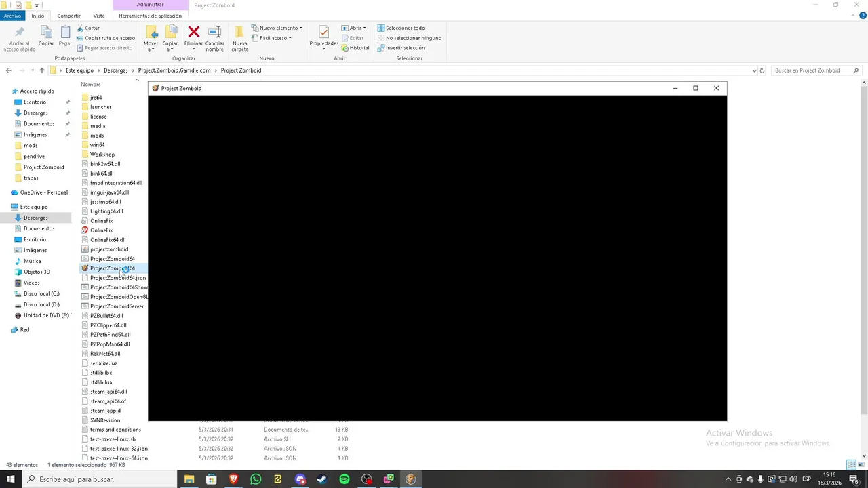The image size is (868, 488).
Task: Switch to large icons view layout
Action: (x=861, y=465)
